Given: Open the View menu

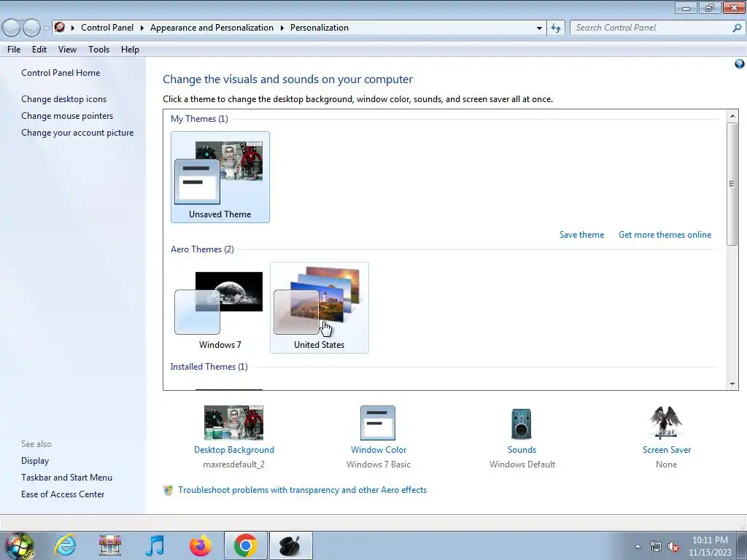Looking at the screenshot, I should 67,50.
